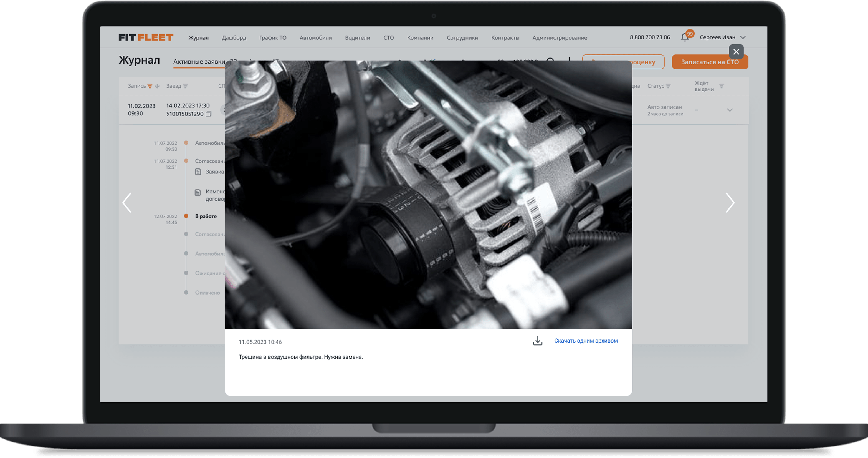This screenshot has height=458, width=868.
Task: Go to the next photo with the right arrow
Action: tap(730, 203)
